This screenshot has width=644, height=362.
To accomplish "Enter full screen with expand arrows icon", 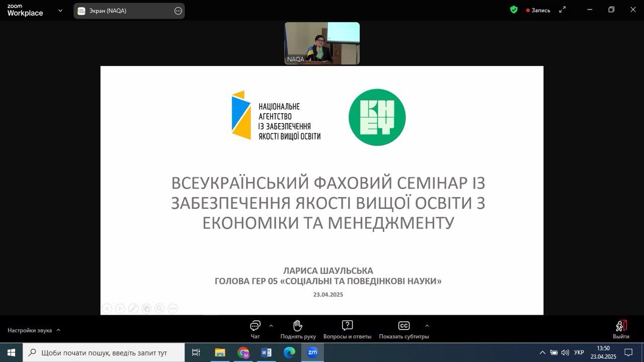I will [x=562, y=10].
